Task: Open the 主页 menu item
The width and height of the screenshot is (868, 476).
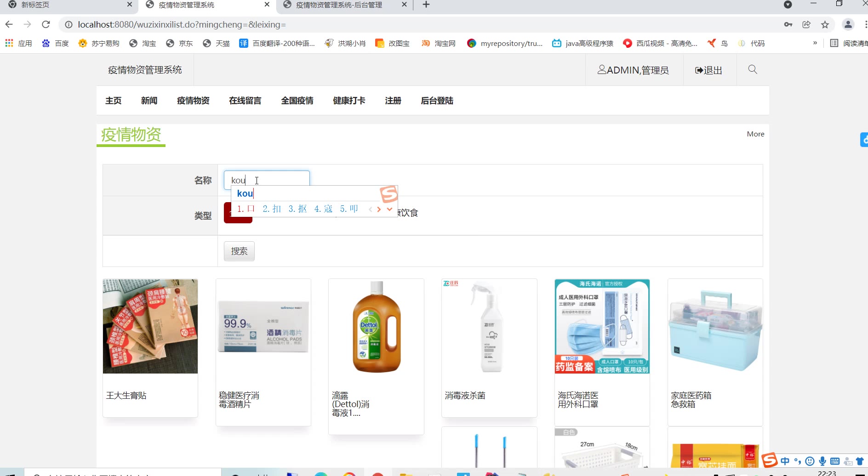Action: (114, 101)
